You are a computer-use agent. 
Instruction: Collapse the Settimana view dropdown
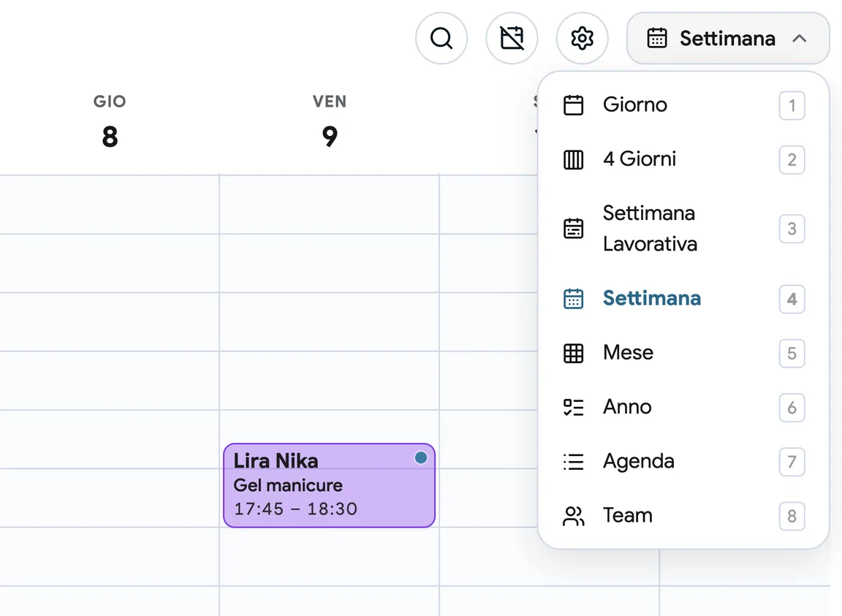[728, 38]
